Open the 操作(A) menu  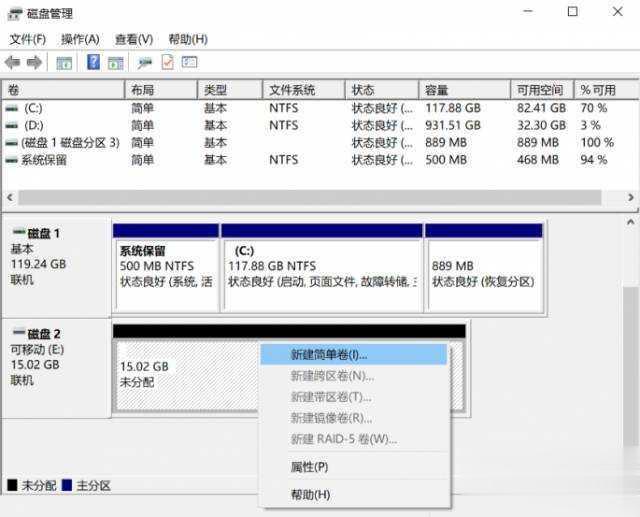click(x=80, y=40)
